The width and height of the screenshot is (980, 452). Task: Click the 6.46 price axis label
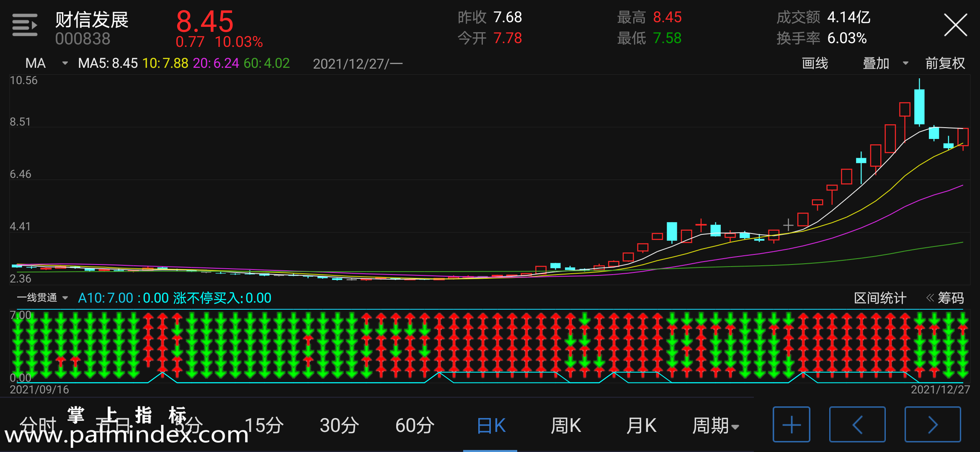[x=21, y=174]
